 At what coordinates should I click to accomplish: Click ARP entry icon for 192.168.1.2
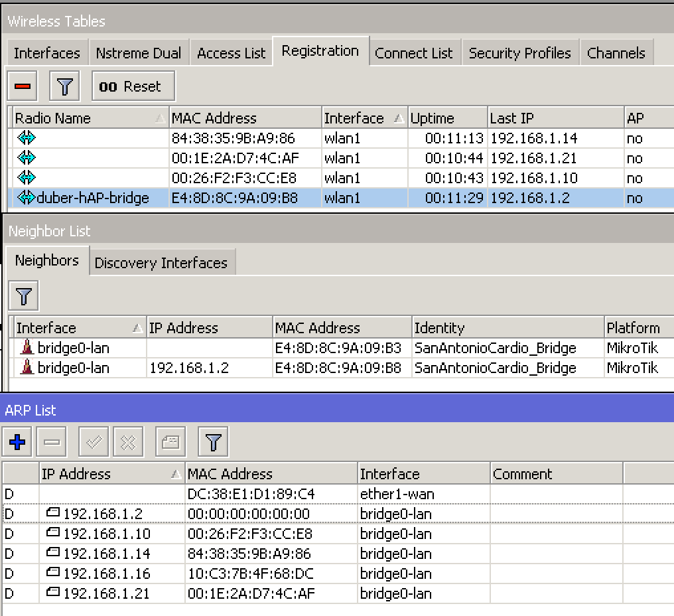point(53,512)
